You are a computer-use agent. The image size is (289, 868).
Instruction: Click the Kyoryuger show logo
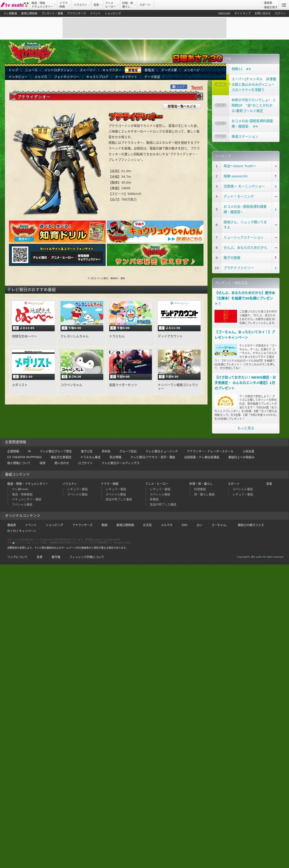[32, 52]
